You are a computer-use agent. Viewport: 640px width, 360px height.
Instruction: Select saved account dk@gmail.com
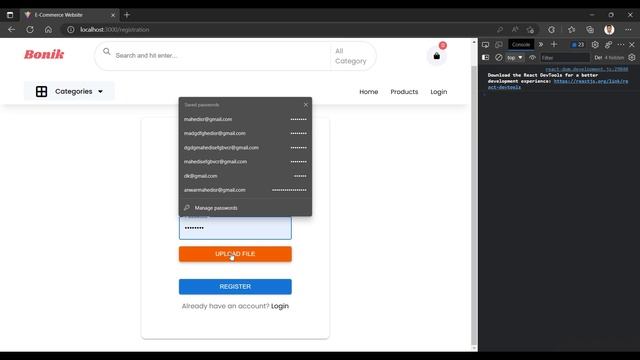(x=245, y=176)
